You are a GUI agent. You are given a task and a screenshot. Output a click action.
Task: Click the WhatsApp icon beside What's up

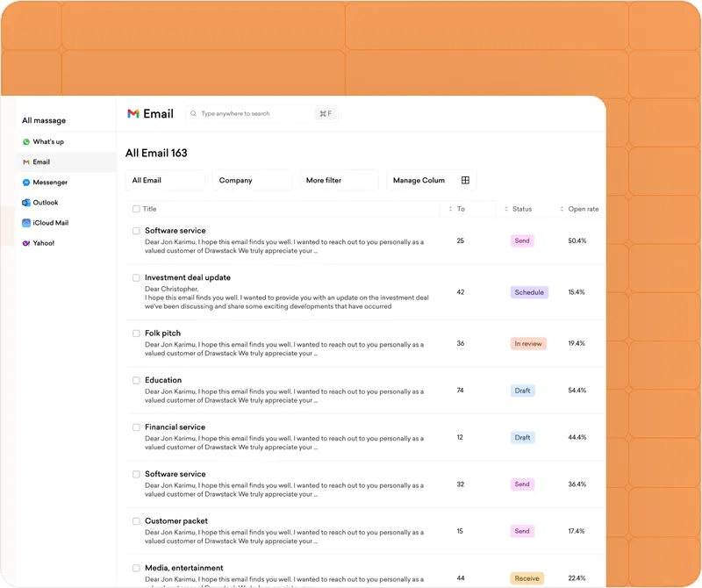pyautogui.click(x=26, y=142)
